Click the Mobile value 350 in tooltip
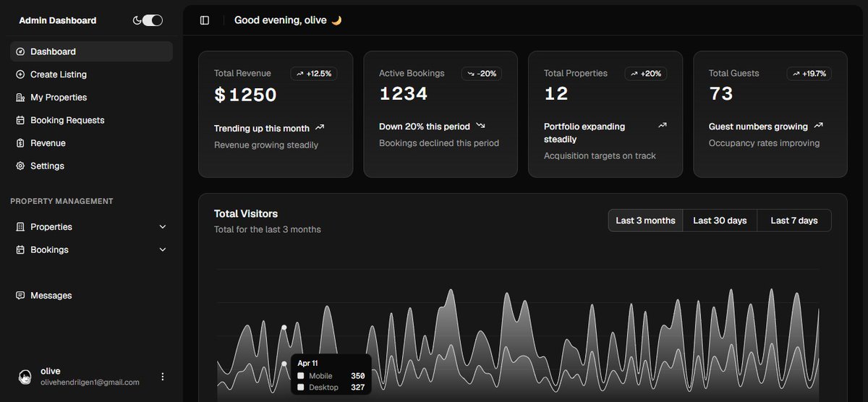The height and width of the screenshot is (402, 868). [x=358, y=376]
